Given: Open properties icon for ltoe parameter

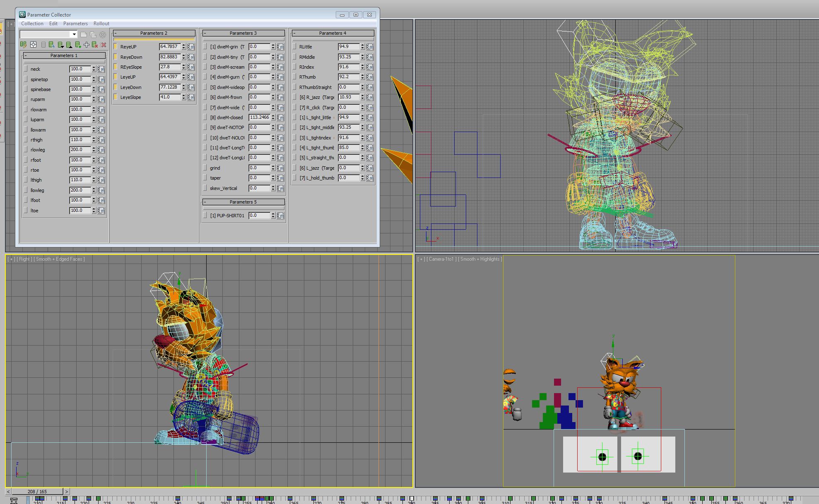Looking at the screenshot, I should (x=101, y=211).
